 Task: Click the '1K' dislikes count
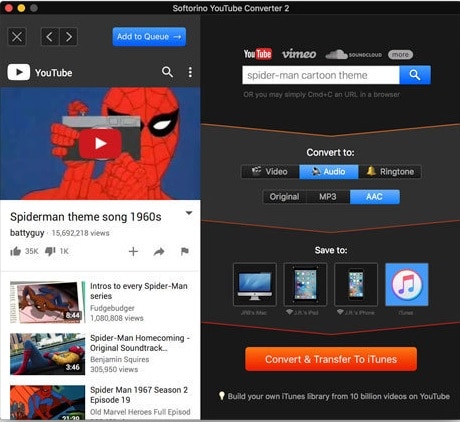point(64,251)
